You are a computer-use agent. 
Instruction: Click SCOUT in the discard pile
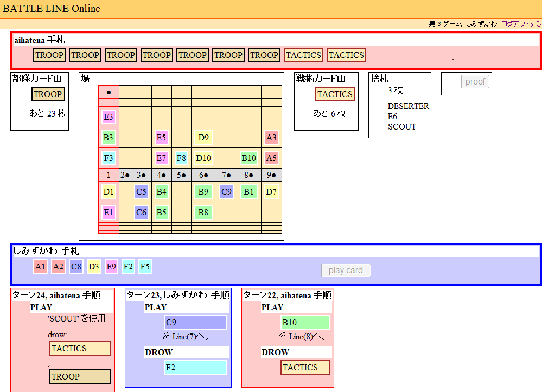click(x=402, y=127)
